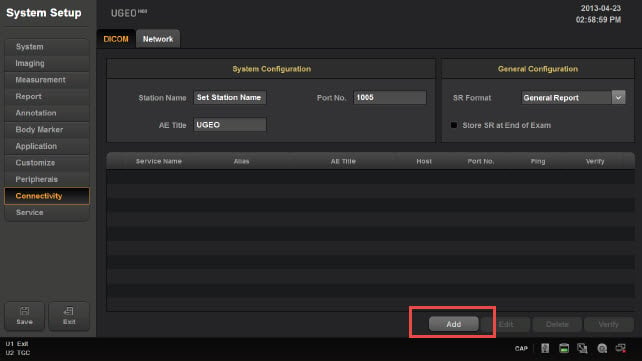Click the first status bar icon after CAP
The image size is (642, 361).
pyautogui.click(x=545, y=348)
